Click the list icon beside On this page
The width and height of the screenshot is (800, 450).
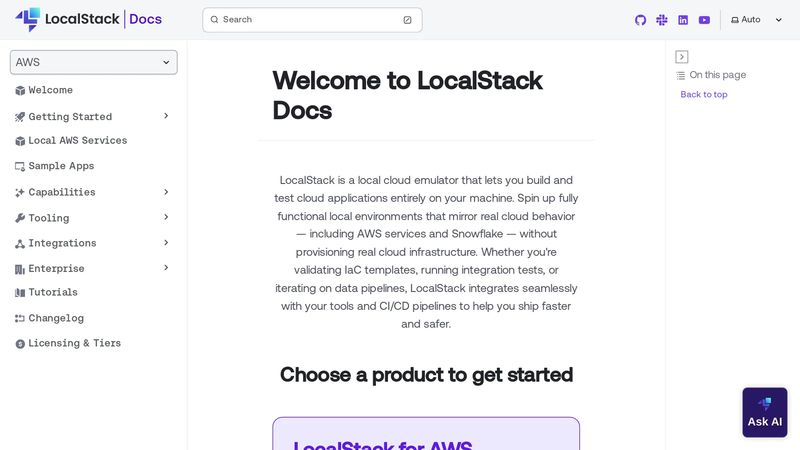(x=681, y=76)
